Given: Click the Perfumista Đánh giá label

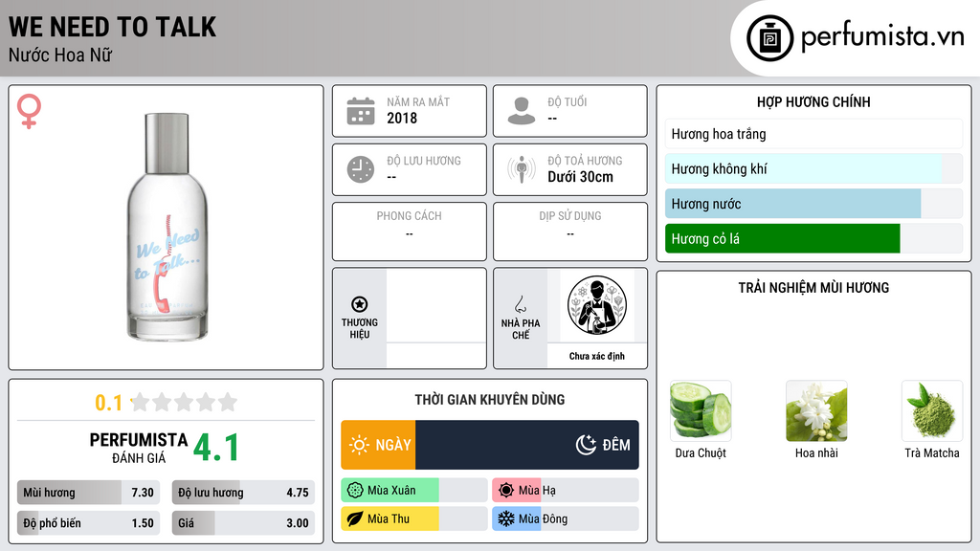Looking at the screenshot, I should 139,448.
